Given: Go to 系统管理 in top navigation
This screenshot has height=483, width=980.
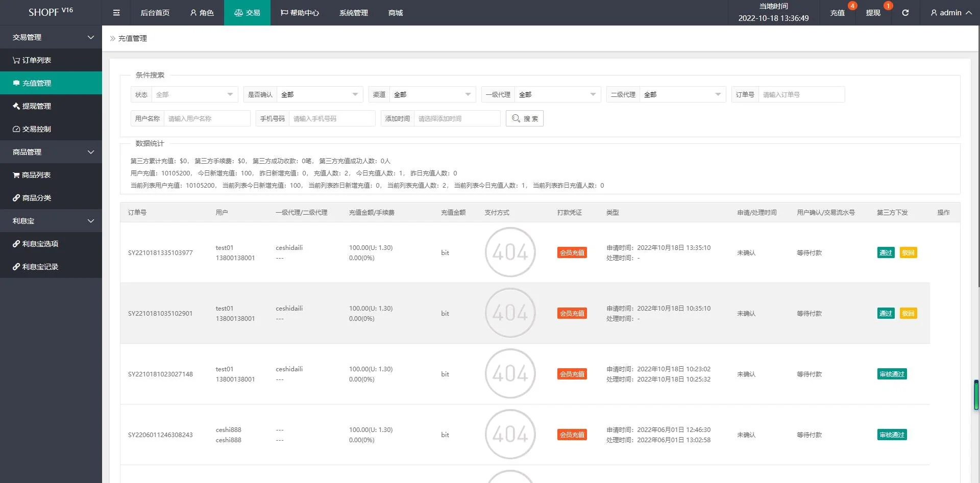Looking at the screenshot, I should [x=353, y=13].
